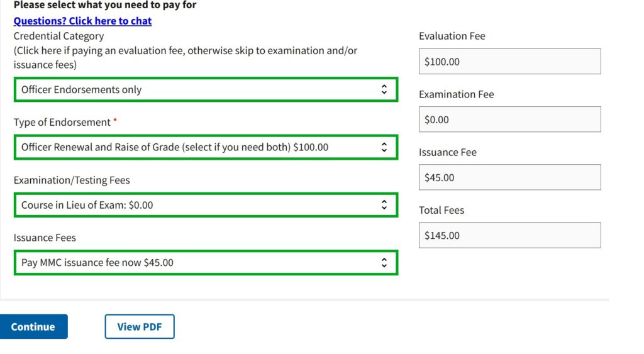This screenshot has height=354, width=644.
Task: Click the 'Examination/Testing Fees' field label
Action: (x=72, y=180)
